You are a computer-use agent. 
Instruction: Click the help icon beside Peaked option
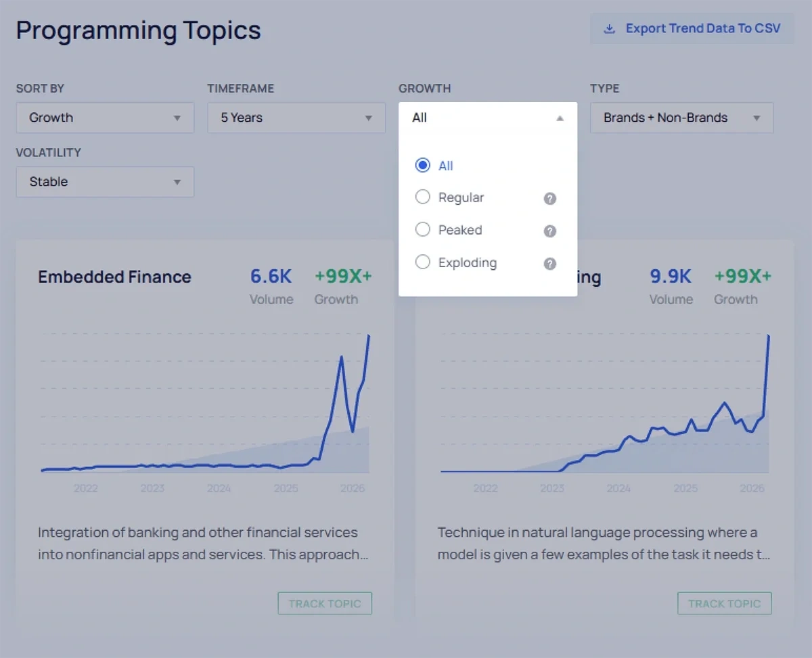[549, 231]
